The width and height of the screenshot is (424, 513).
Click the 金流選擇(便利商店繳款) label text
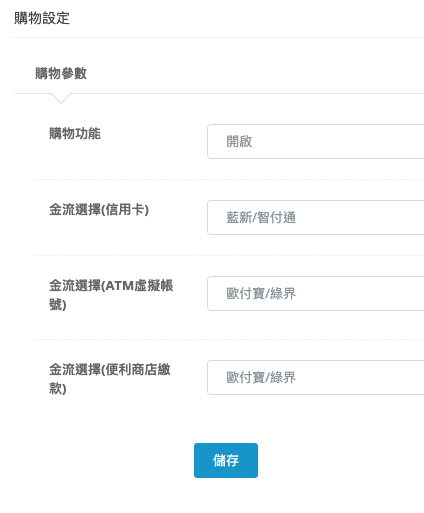tap(110, 379)
